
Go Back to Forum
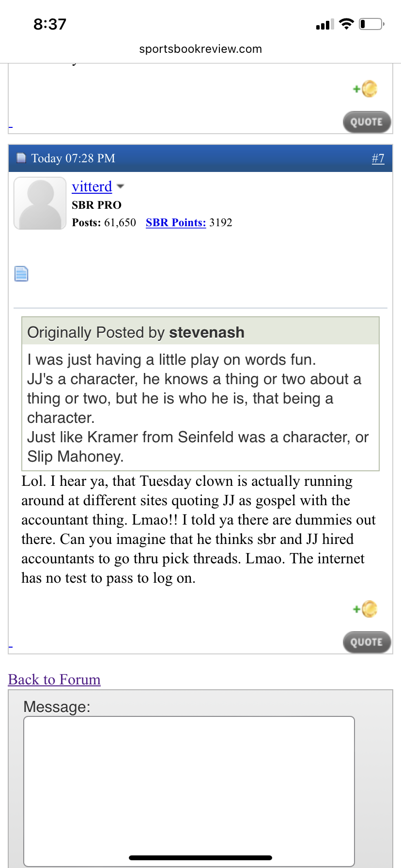[x=54, y=680]
